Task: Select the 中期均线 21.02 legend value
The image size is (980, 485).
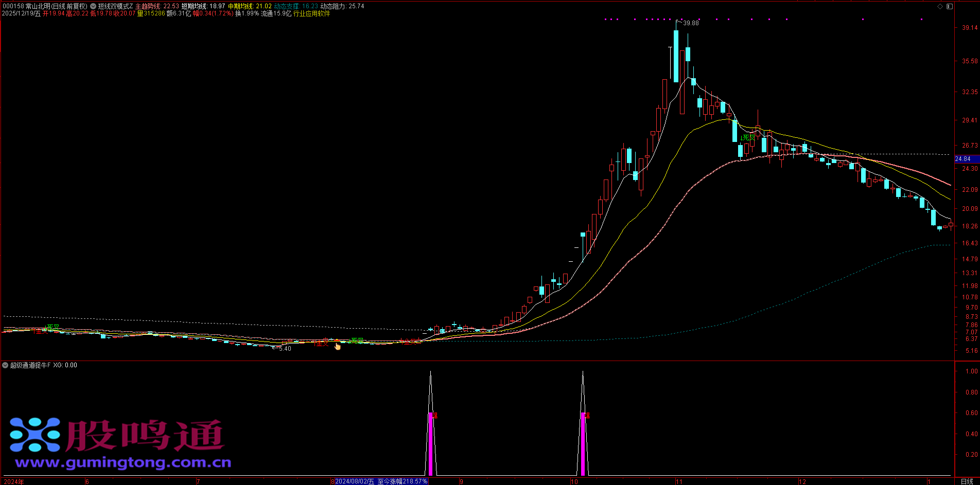Action: click(250, 6)
